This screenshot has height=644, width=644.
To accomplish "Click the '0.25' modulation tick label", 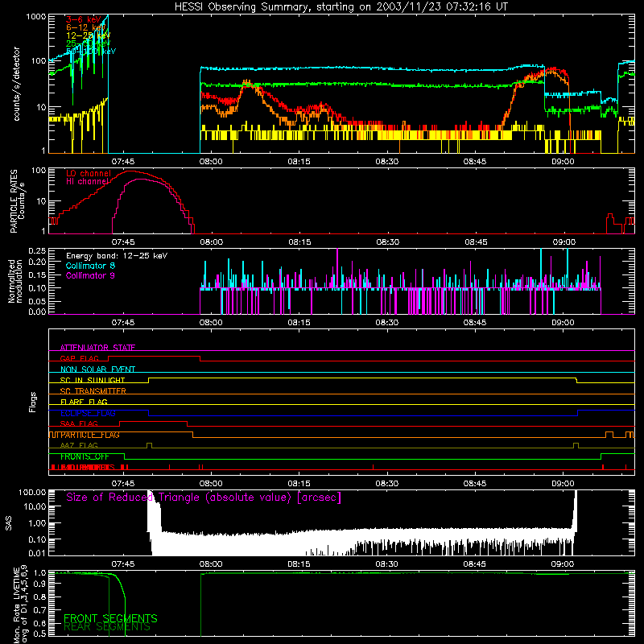I will click(37, 251).
